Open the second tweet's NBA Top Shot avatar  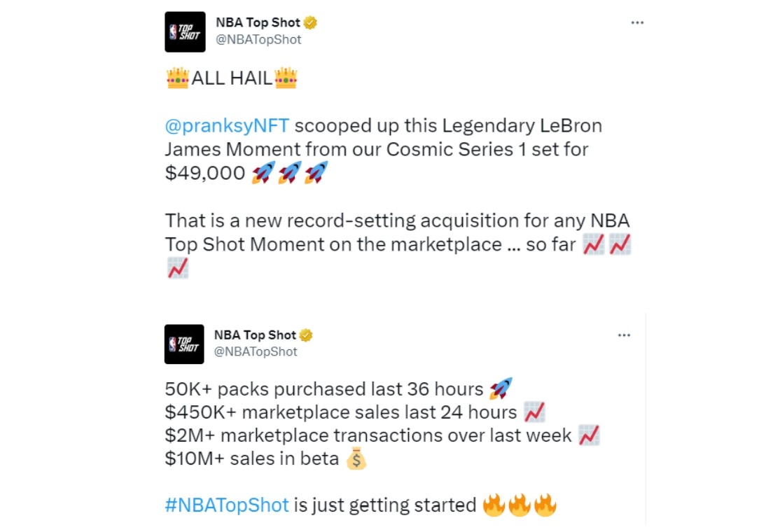pos(184,344)
